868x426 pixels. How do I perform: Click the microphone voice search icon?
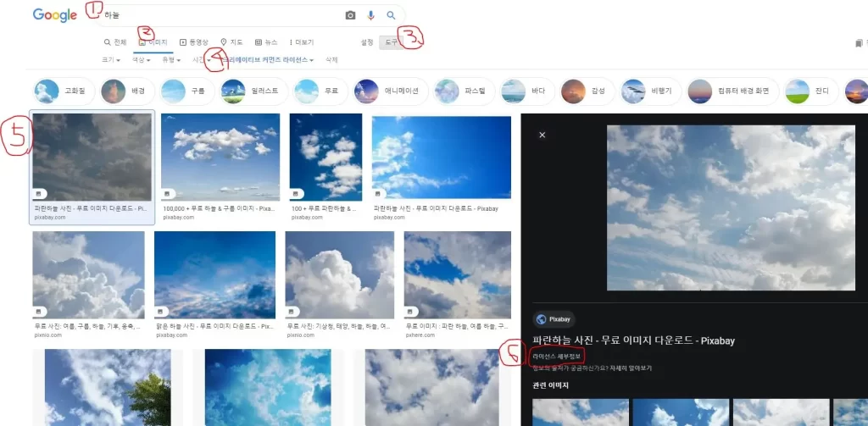point(370,15)
